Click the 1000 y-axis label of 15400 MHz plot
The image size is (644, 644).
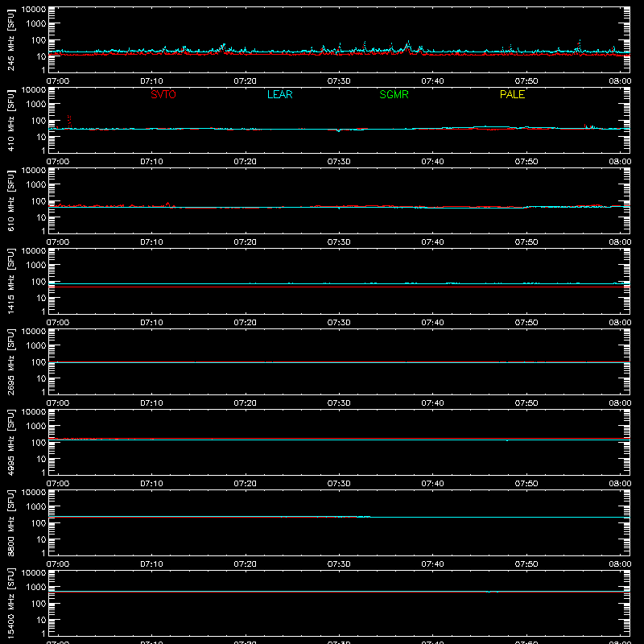(x=36, y=588)
